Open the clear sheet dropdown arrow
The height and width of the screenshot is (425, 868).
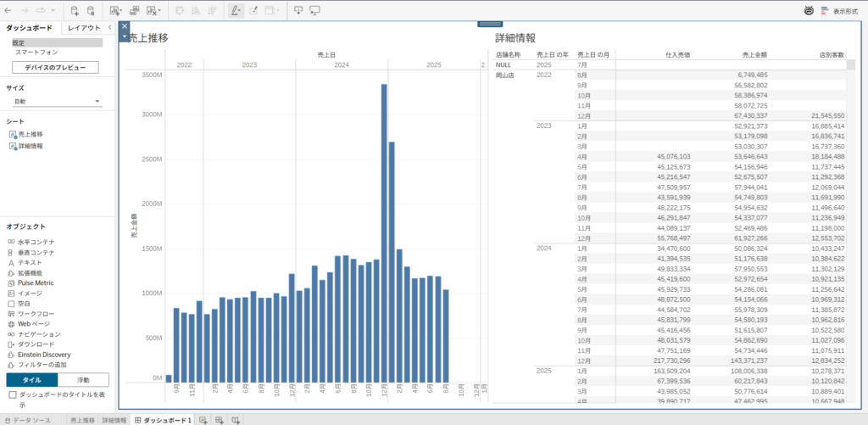click(x=159, y=10)
